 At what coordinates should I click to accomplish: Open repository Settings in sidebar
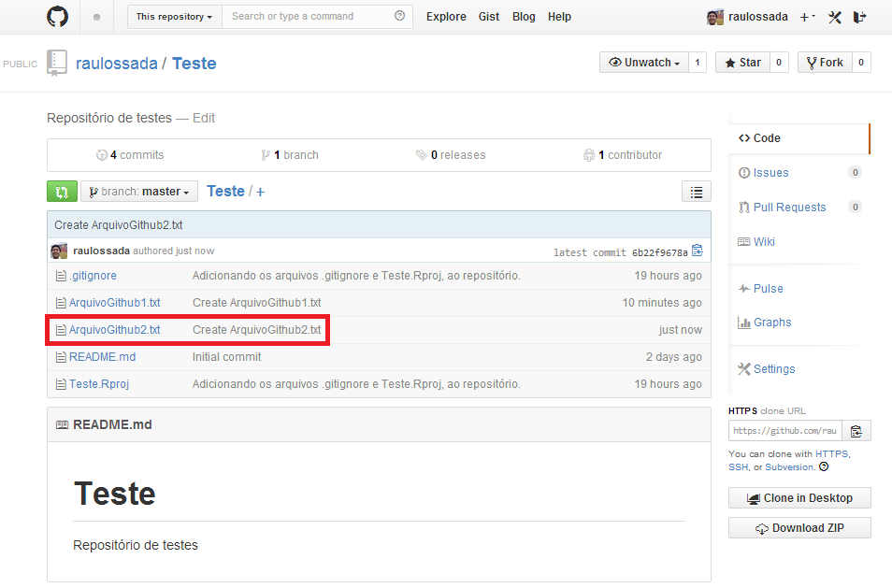tap(773, 369)
